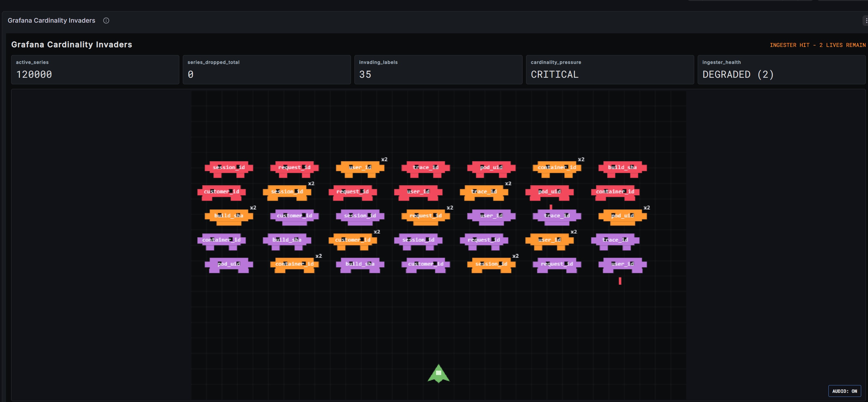
Task: Click the orange request_id invader
Action: (x=426, y=217)
